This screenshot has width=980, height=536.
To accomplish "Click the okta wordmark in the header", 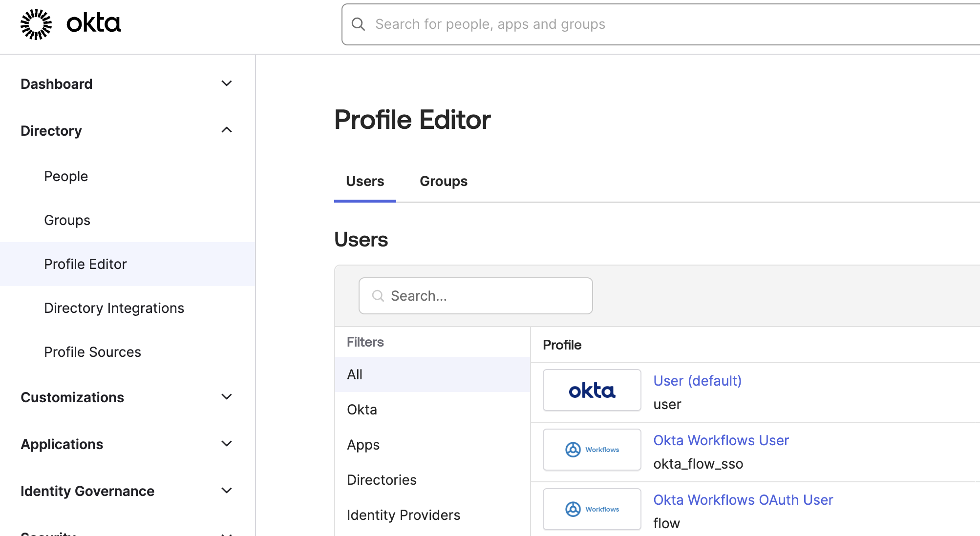I will pyautogui.click(x=93, y=23).
